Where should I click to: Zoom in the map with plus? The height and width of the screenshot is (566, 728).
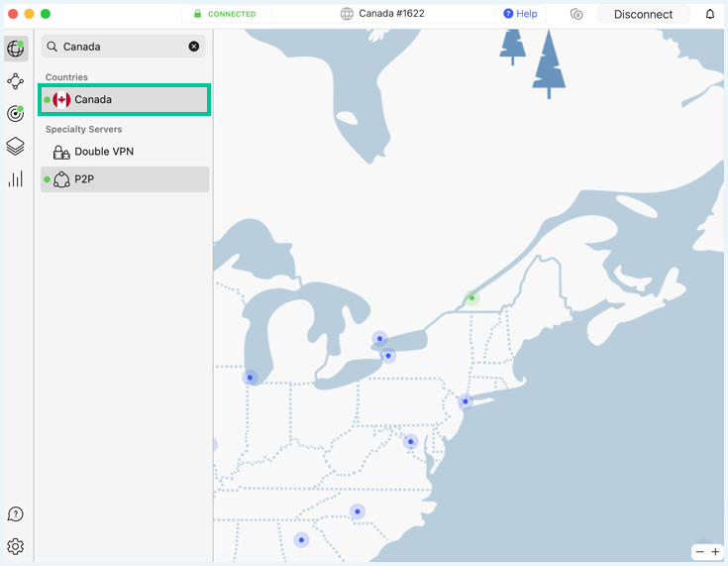click(715, 551)
